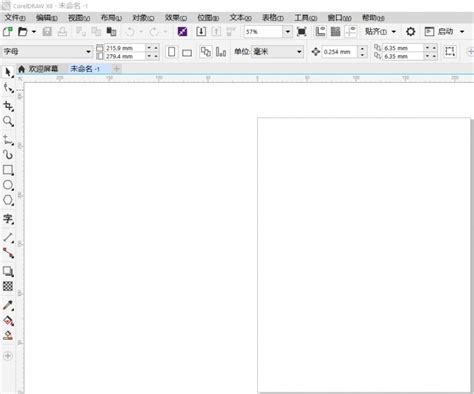Select the Shape tool
474x394 pixels.
(8, 88)
